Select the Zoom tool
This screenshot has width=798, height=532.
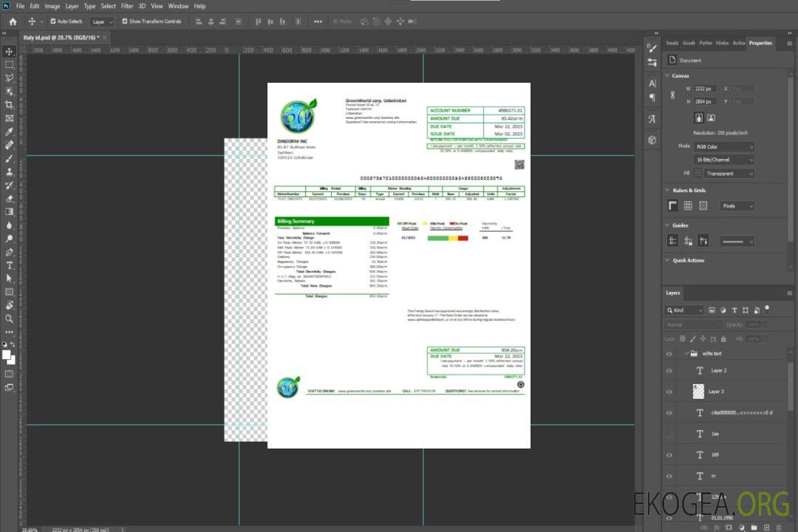point(9,318)
